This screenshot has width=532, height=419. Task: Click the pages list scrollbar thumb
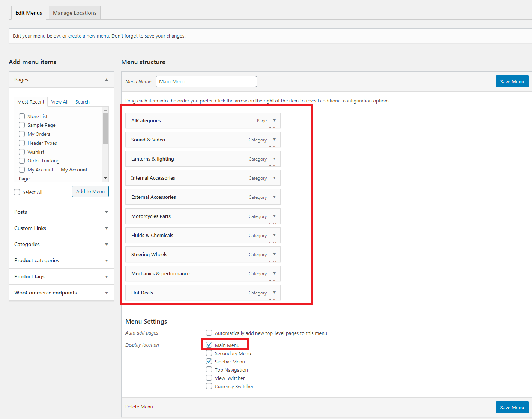click(105, 128)
